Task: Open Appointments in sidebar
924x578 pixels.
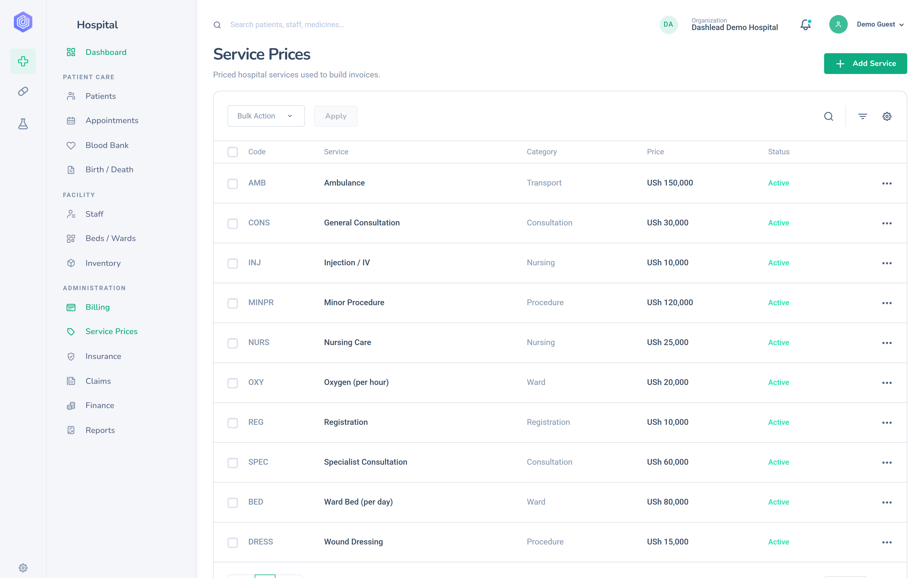Action: coord(112,120)
